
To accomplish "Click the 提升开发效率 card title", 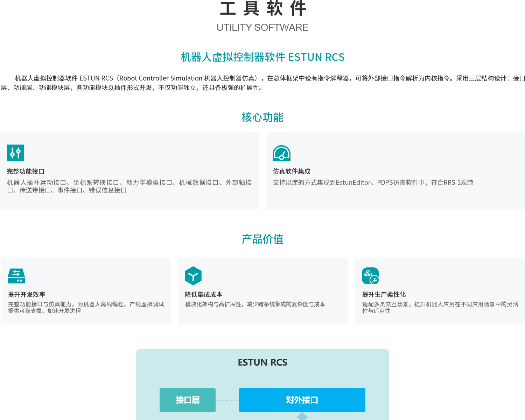I will 27,295.
